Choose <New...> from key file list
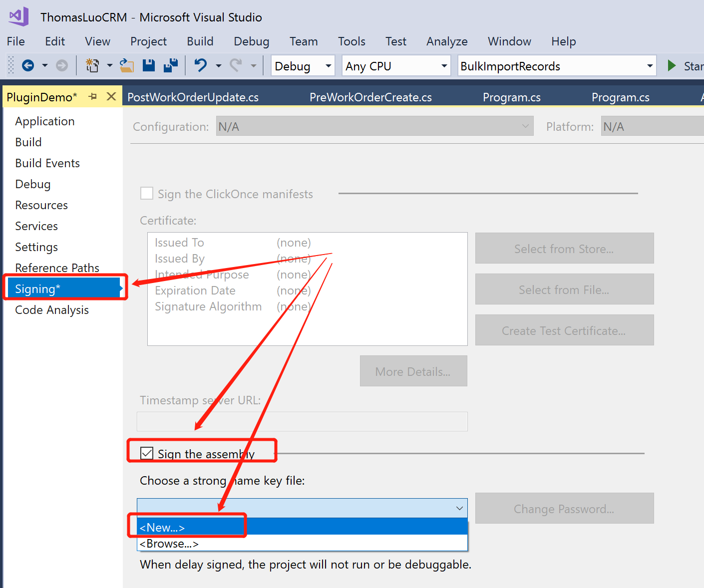The height and width of the screenshot is (588, 704). click(302, 527)
